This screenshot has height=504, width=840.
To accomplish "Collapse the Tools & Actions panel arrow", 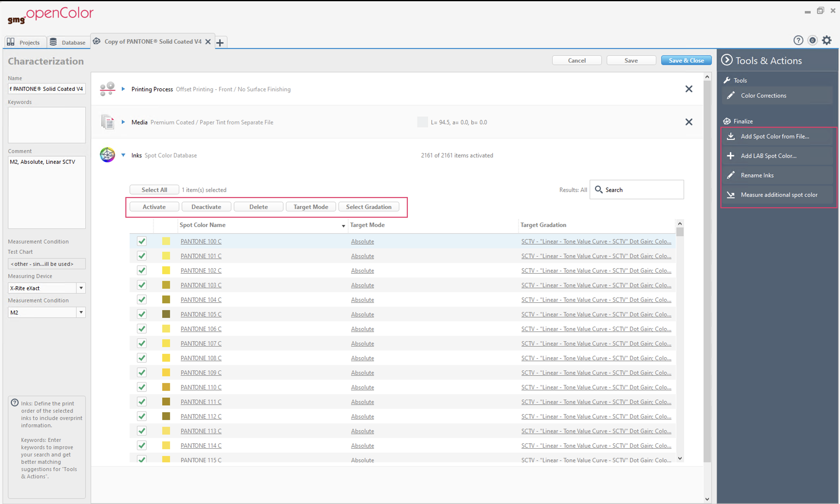I will tap(727, 60).
